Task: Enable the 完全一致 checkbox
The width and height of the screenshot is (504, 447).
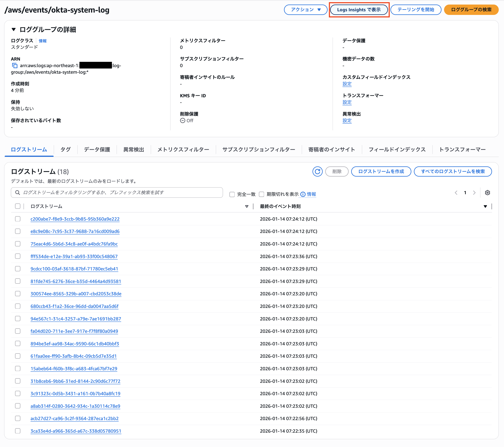Action: [232, 195]
